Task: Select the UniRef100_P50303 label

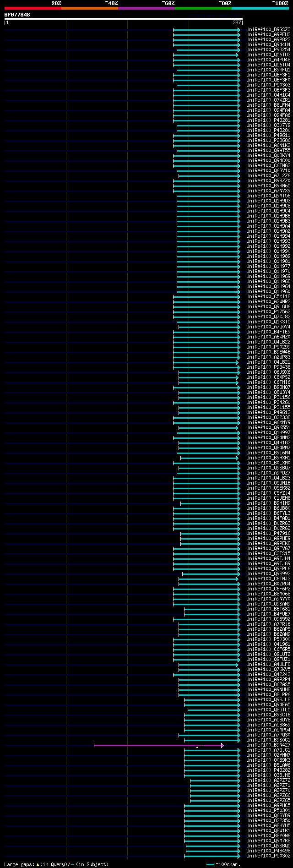Action: coord(268,85)
